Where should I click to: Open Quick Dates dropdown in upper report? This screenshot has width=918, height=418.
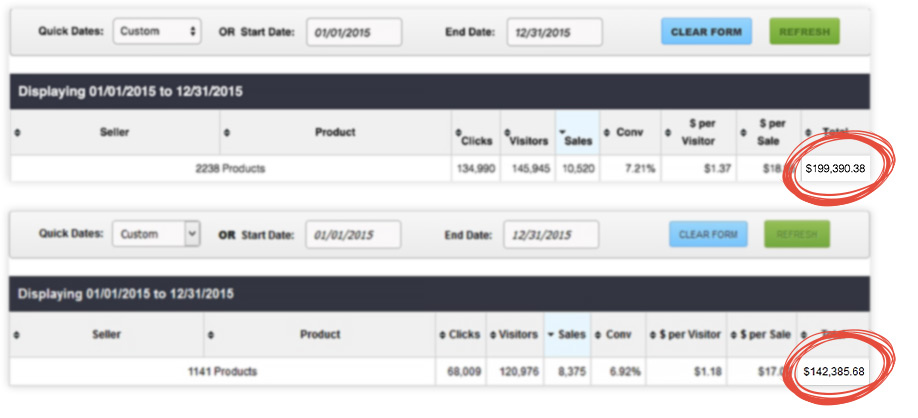click(157, 32)
